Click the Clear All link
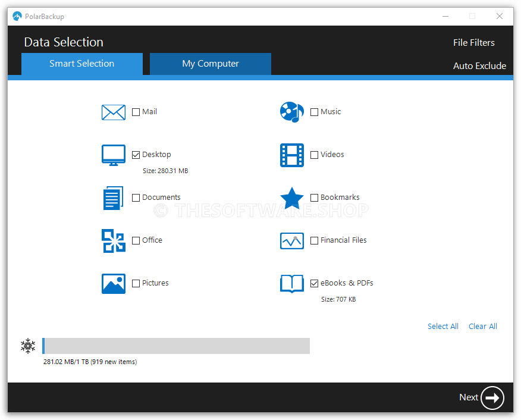This screenshot has height=420, width=521. pyautogui.click(x=482, y=326)
